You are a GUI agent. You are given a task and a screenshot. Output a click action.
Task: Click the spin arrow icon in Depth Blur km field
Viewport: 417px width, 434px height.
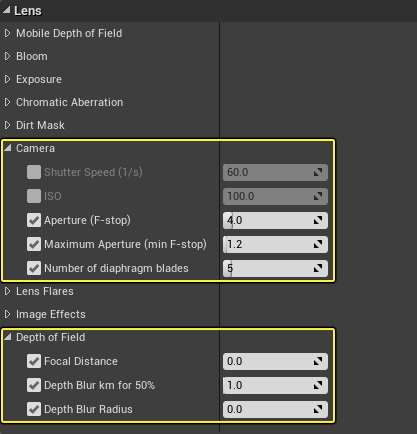point(318,385)
